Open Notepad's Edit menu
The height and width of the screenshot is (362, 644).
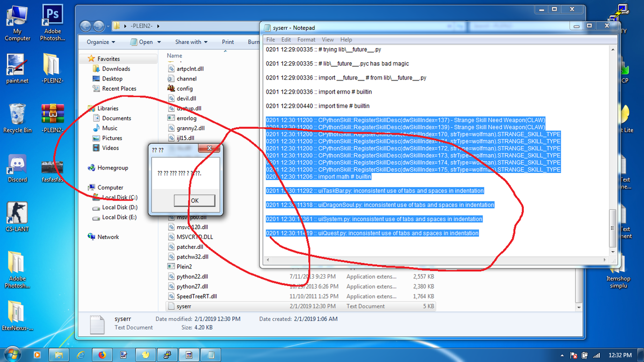286,40
